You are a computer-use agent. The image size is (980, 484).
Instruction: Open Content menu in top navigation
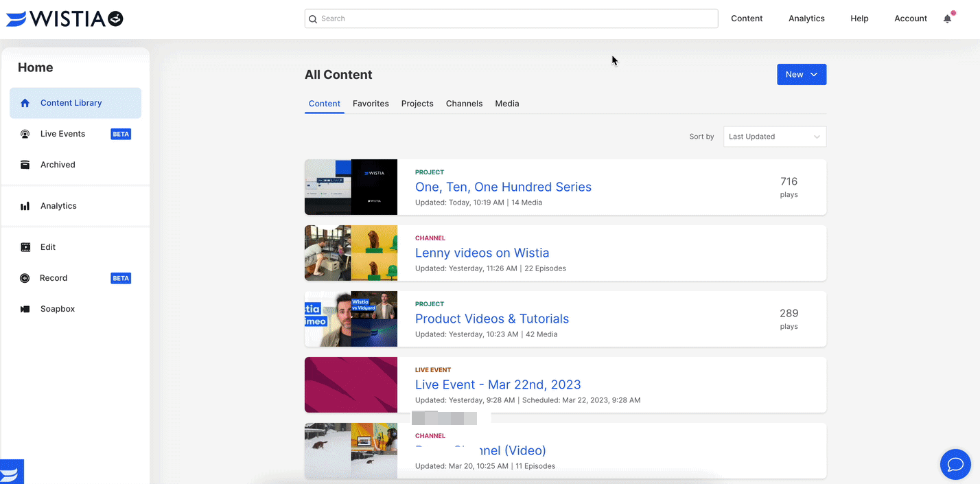click(x=747, y=19)
